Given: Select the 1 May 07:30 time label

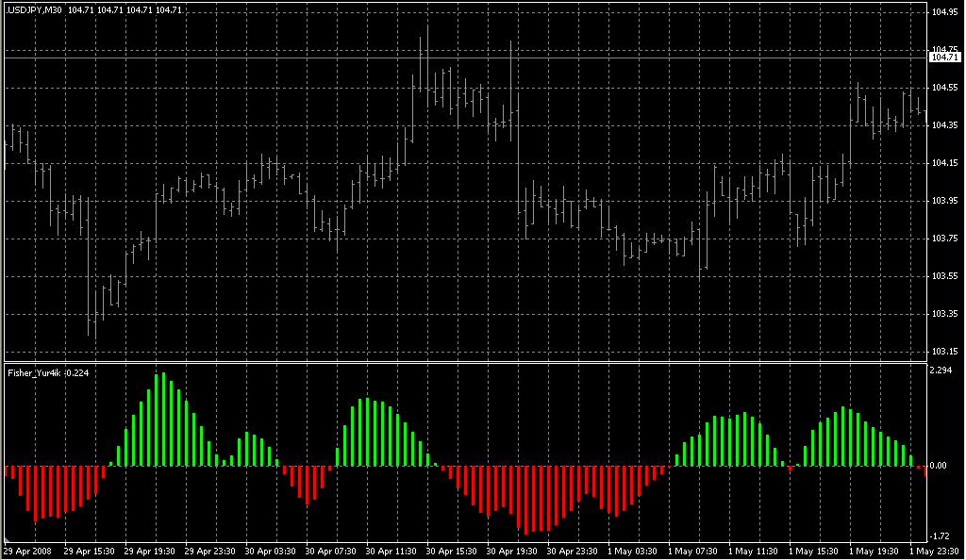Looking at the screenshot, I should tap(692, 551).
